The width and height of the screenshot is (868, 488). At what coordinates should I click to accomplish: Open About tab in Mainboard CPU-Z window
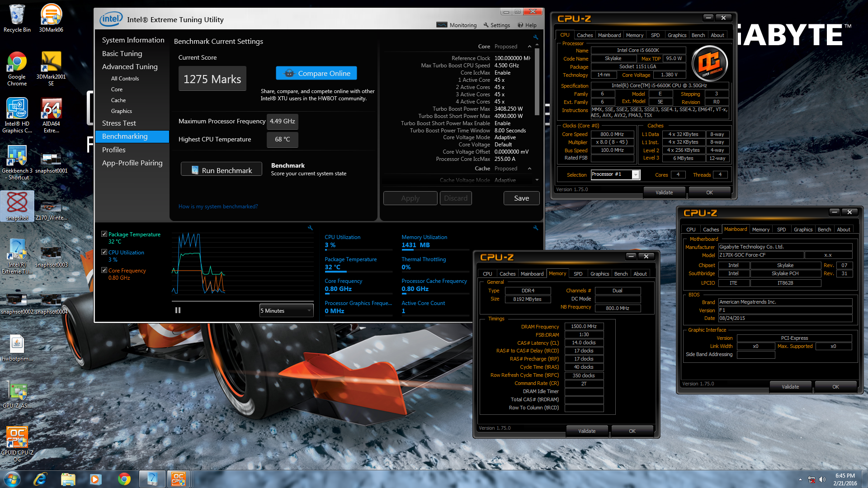(x=844, y=230)
